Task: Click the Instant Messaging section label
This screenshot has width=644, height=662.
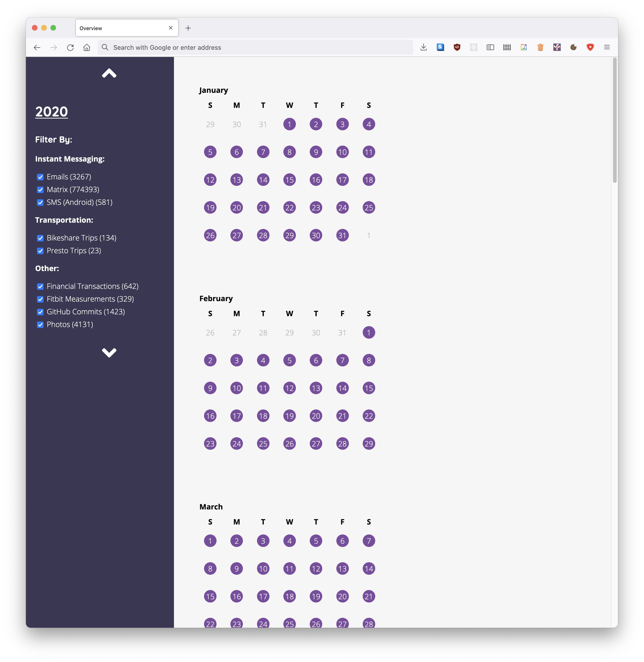Action: [70, 159]
